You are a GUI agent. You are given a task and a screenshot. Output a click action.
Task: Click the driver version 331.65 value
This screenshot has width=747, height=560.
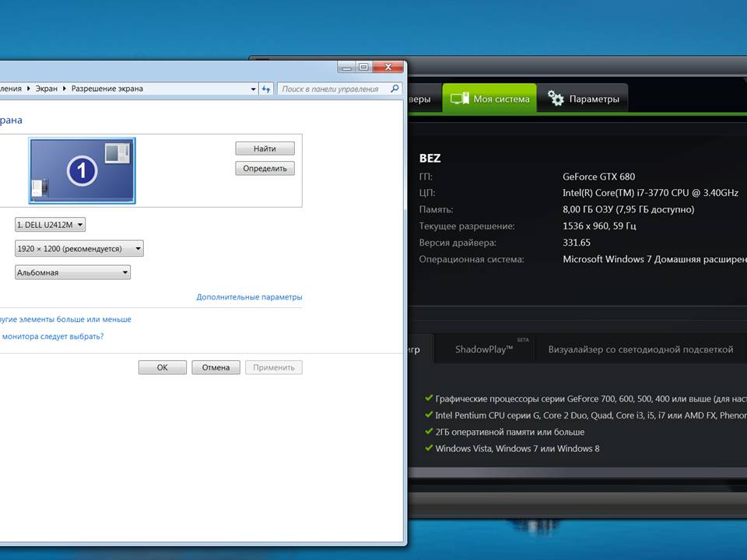point(577,243)
